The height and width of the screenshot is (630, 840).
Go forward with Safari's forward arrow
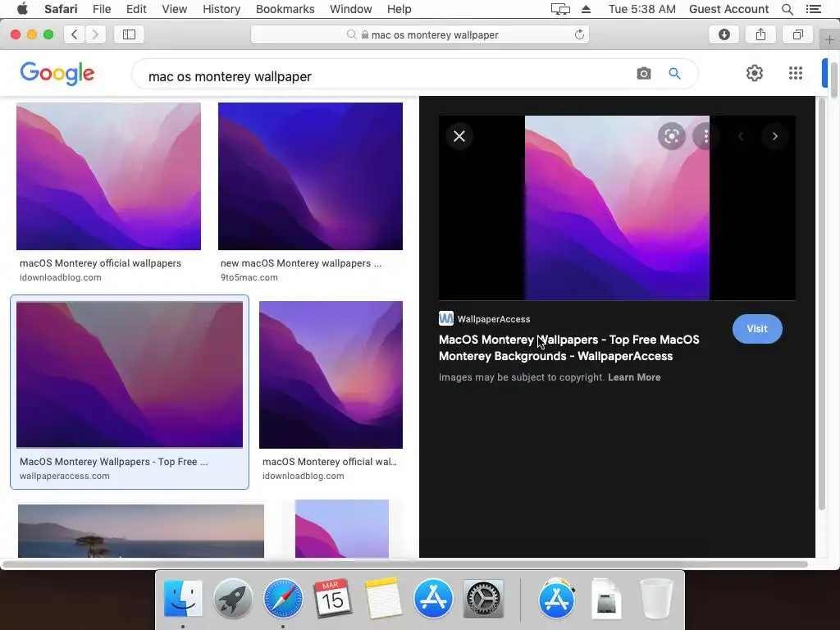pos(95,34)
